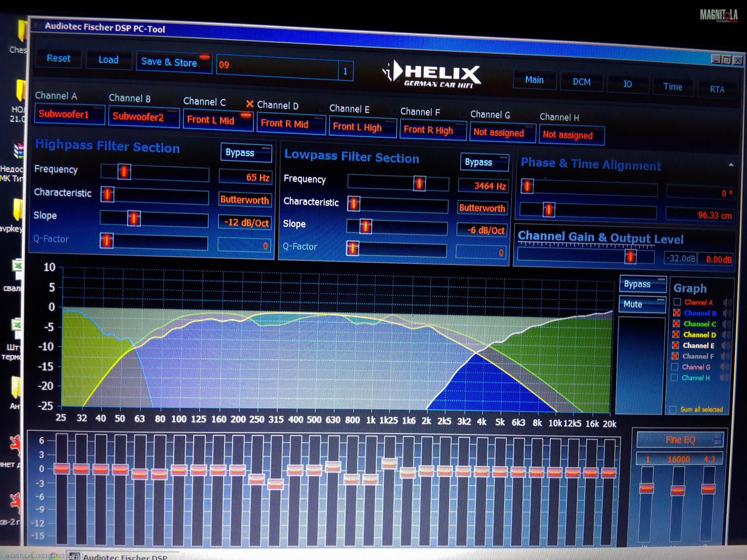Open highpass Butterworth characteristic field
747x560 pixels.
pyautogui.click(x=245, y=200)
